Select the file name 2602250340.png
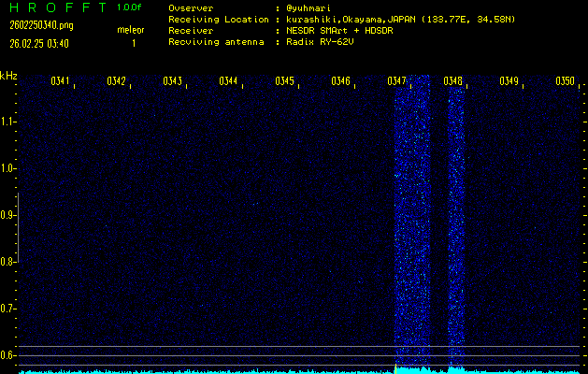The width and height of the screenshot is (588, 374). click(x=41, y=25)
